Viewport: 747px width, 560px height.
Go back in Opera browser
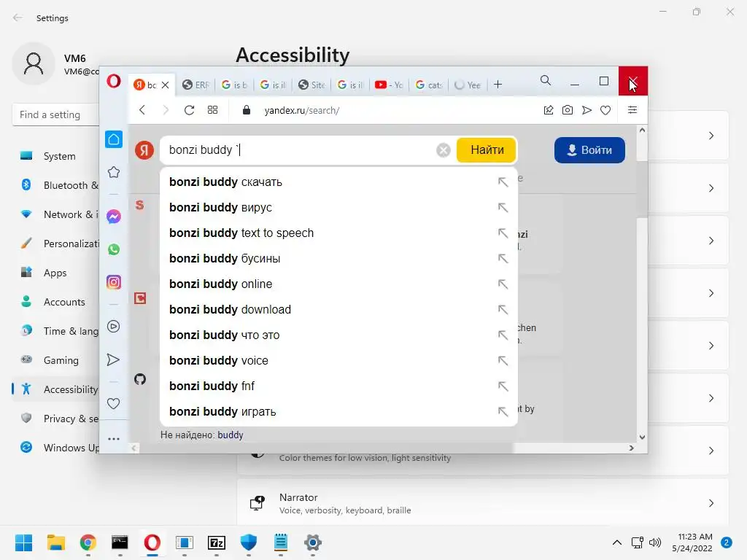142,110
